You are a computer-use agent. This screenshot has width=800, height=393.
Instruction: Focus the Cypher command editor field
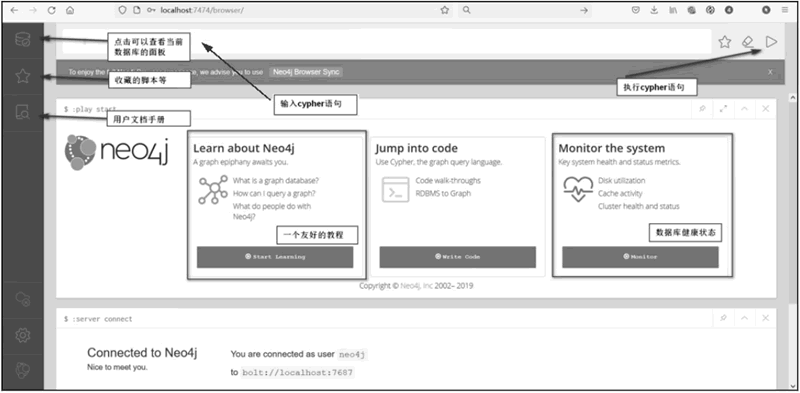tap(387, 41)
